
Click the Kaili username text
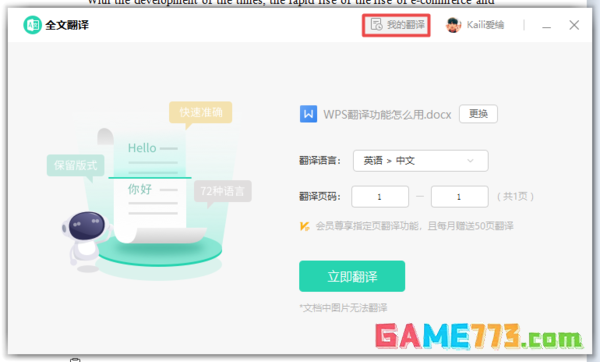(485, 25)
